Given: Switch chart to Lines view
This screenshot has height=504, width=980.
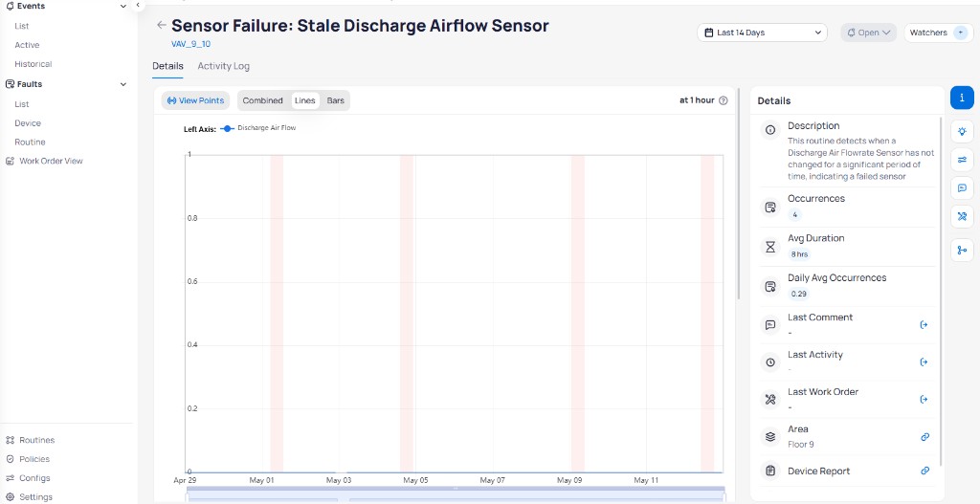Looking at the screenshot, I should [305, 100].
